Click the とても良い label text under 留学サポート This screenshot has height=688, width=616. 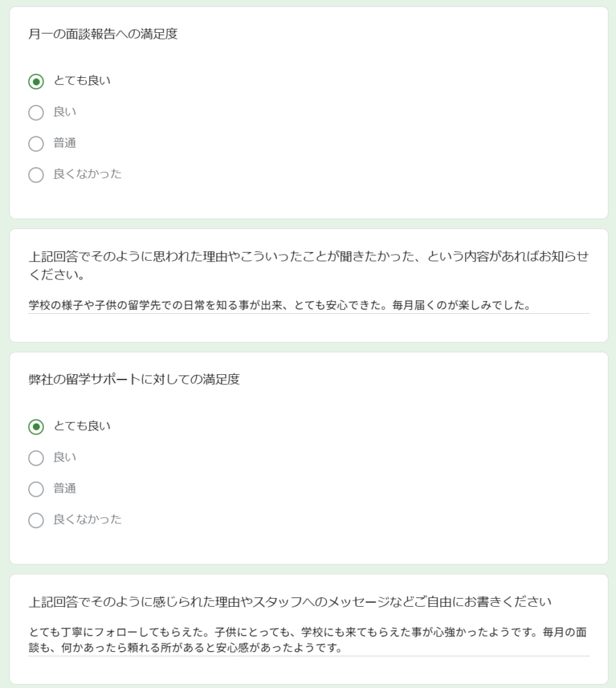[82, 426]
